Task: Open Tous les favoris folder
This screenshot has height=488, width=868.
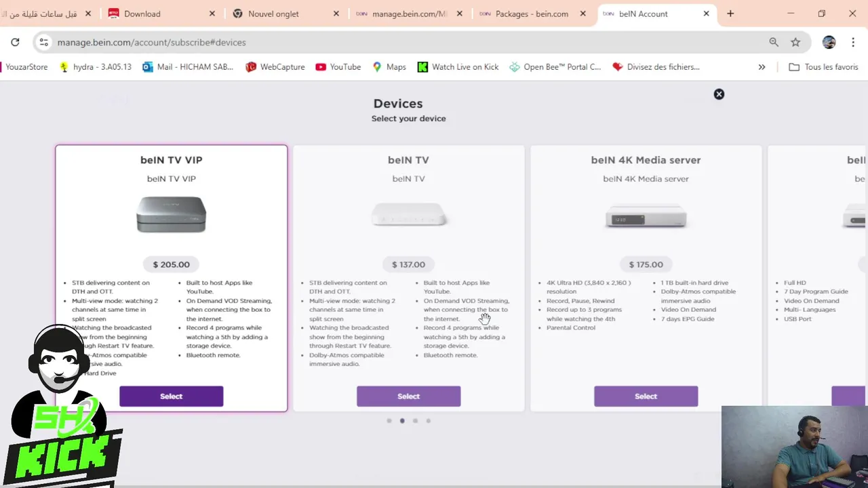Action: click(824, 67)
